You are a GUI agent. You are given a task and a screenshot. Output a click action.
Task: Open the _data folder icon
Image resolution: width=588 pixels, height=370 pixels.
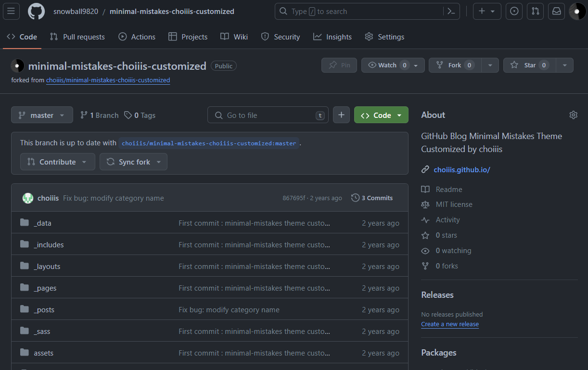[x=25, y=223]
